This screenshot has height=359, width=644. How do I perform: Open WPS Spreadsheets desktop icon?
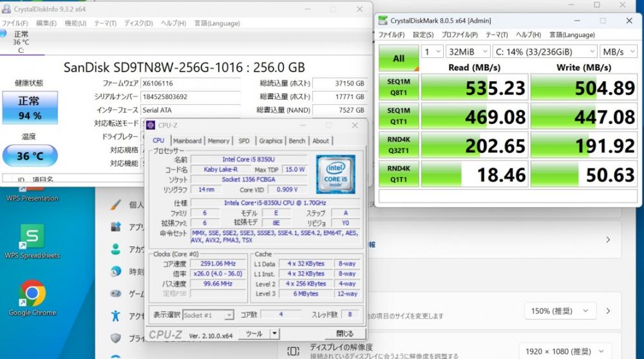point(32,241)
